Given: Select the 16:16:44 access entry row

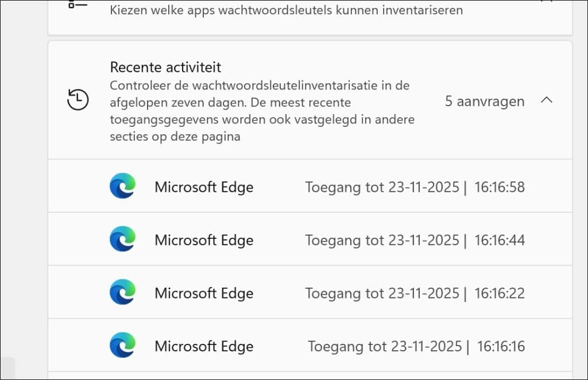Looking at the screenshot, I should point(310,239).
